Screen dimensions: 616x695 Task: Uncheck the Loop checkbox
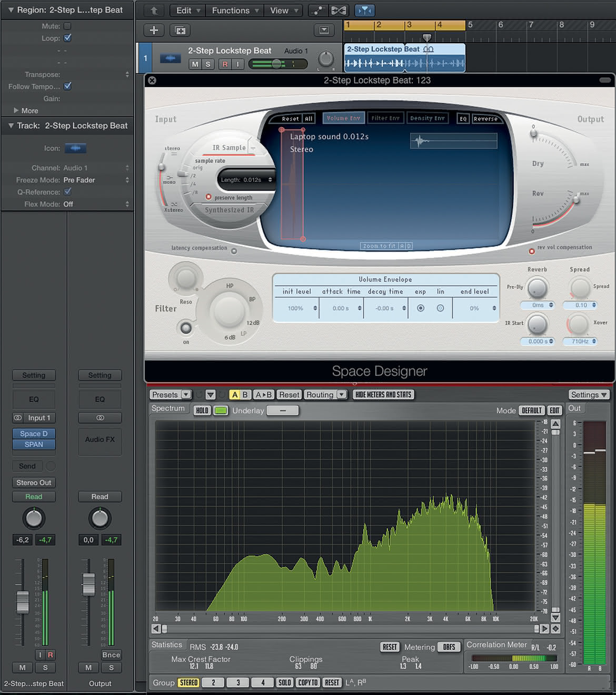coord(67,38)
